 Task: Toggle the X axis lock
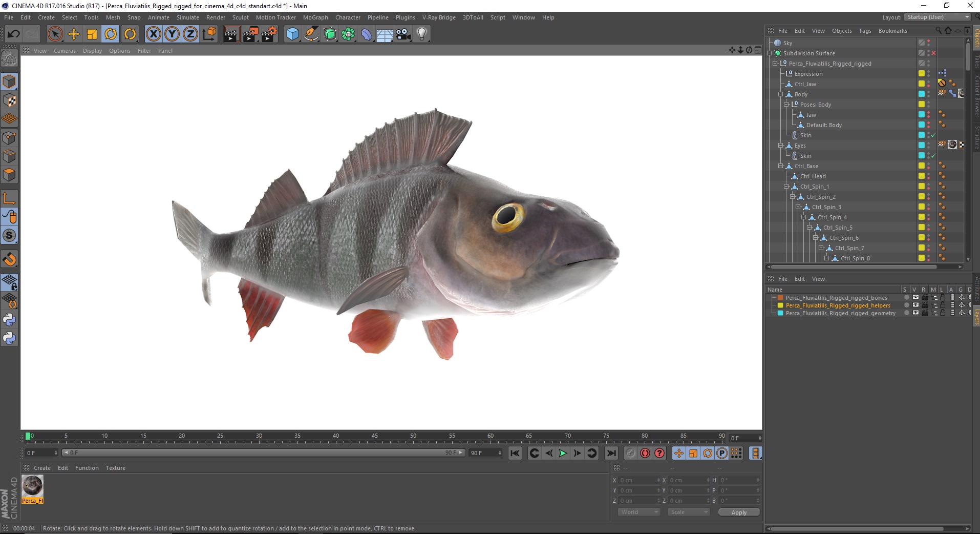pos(153,34)
